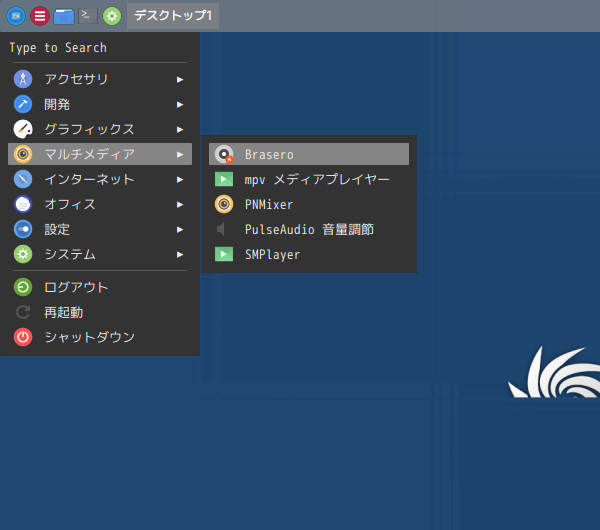The image size is (600, 530).
Task: Click the mpv green play icon
Action: (224, 179)
